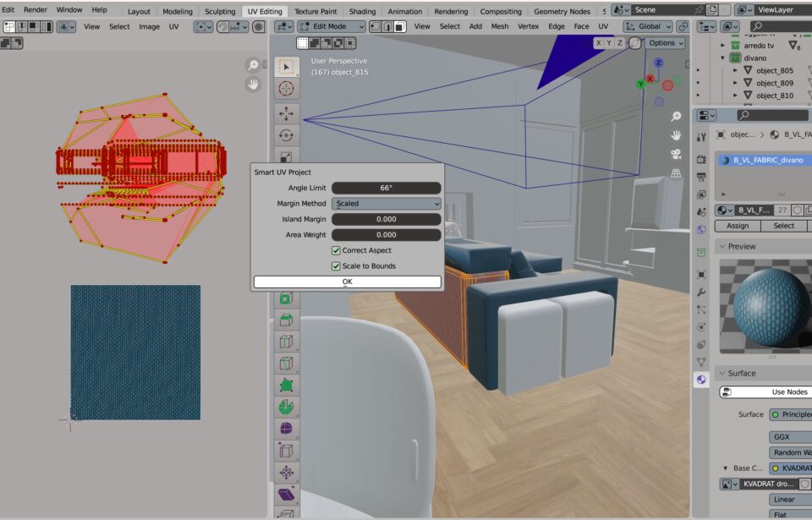Screen dimensions: 812x520
Task: Click zoom magnifier icon in the UV editor
Action: [x=253, y=65]
